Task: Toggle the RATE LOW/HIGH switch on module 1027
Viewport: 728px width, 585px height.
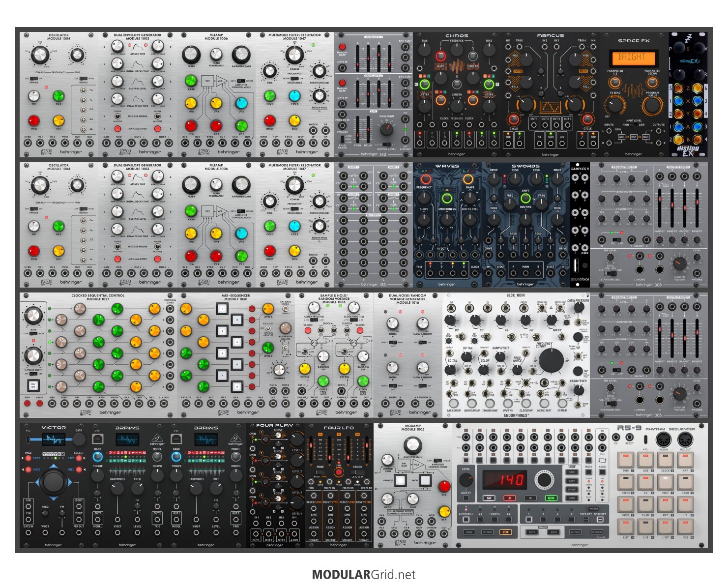Action: (33, 333)
